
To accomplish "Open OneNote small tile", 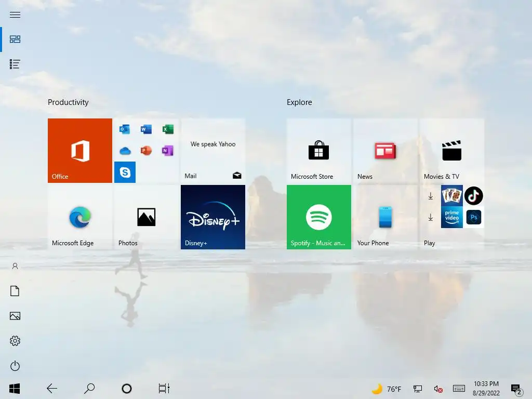I will click(x=168, y=150).
